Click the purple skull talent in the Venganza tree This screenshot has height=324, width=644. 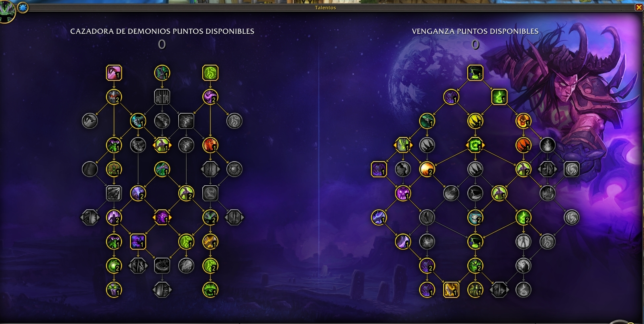403,193
